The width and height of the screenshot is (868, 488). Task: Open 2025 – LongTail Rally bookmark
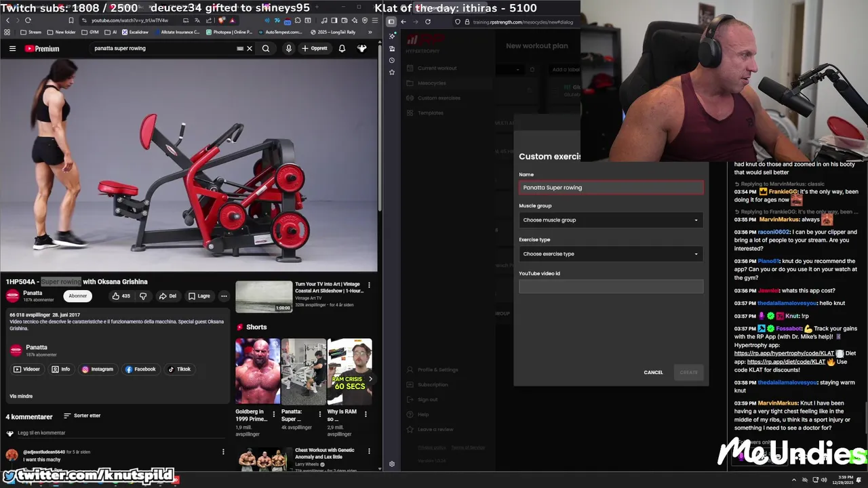coord(333,32)
